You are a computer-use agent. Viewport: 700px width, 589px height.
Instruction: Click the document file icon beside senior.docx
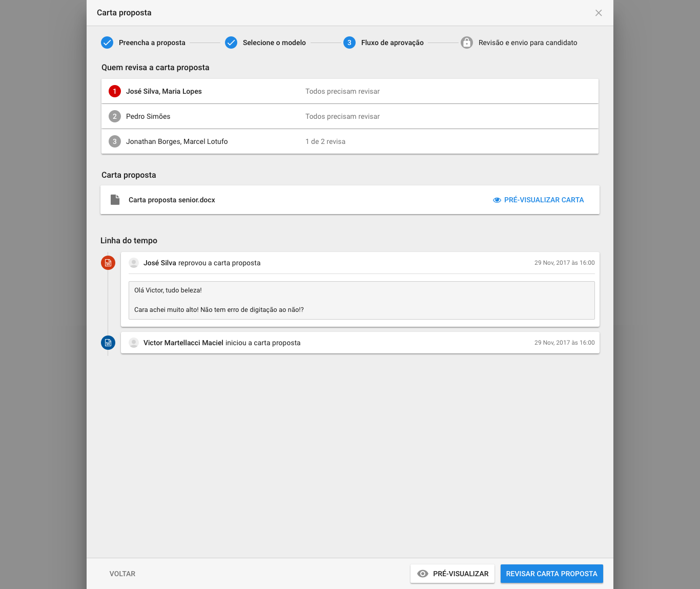pos(115,200)
